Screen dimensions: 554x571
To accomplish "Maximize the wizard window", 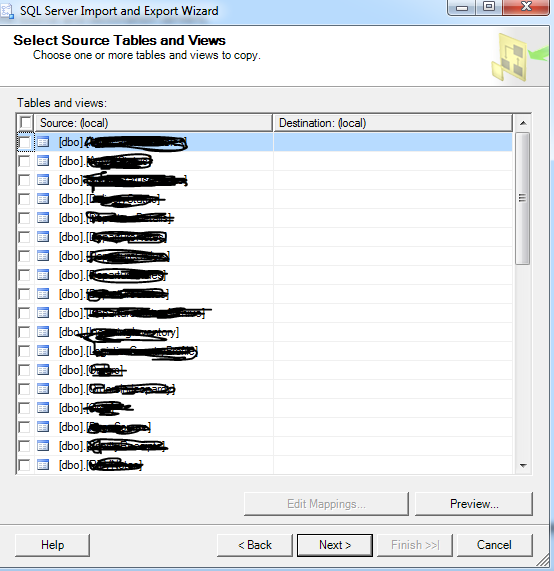I will [489, 7].
